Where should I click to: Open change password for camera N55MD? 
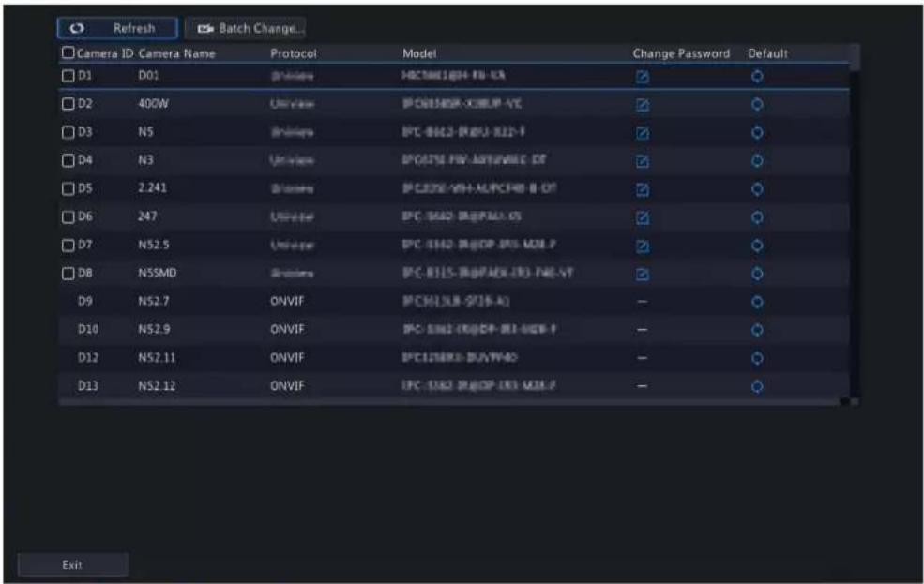(643, 275)
